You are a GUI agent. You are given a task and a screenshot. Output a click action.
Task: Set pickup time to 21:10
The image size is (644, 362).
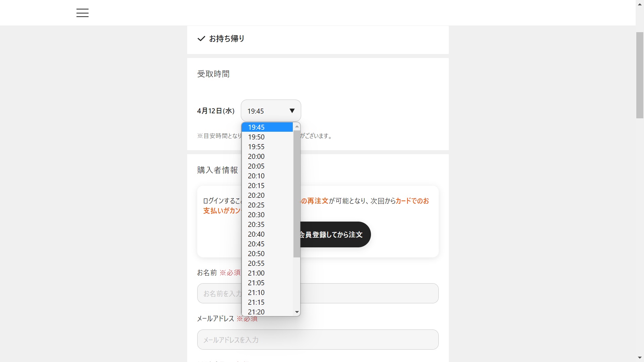pyautogui.click(x=267, y=292)
